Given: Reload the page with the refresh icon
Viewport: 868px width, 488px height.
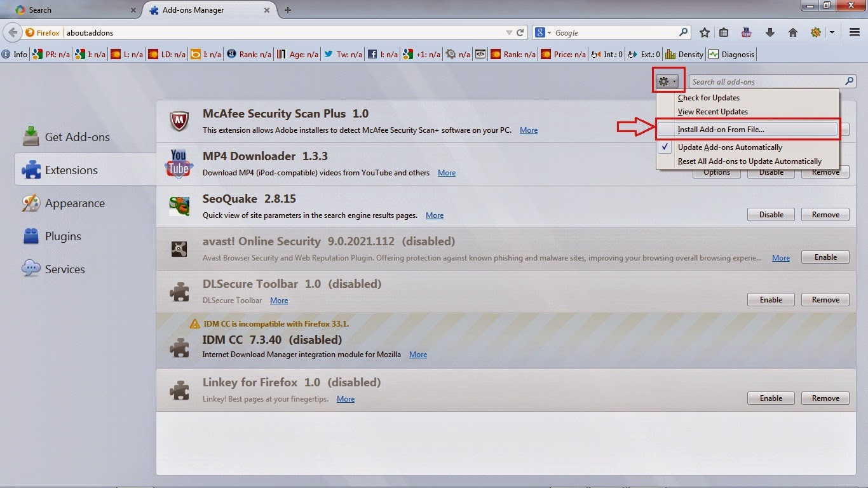Looking at the screenshot, I should (520, 32).
